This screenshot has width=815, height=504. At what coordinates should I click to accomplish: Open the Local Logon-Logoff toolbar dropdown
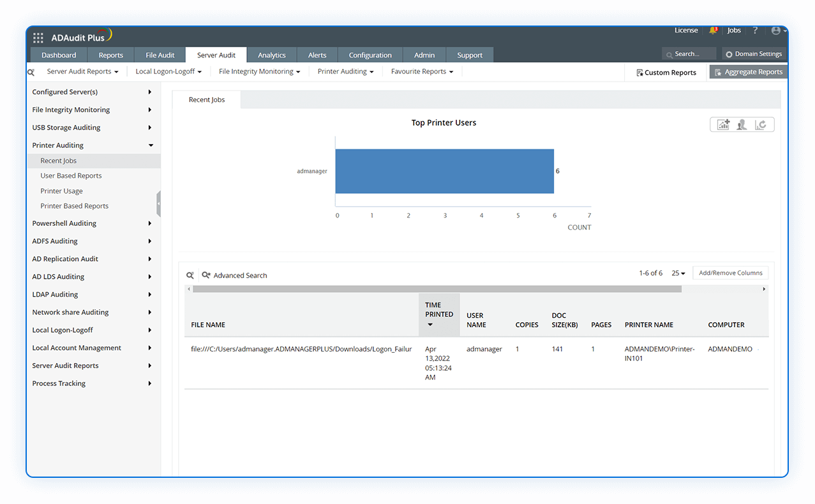168,71
